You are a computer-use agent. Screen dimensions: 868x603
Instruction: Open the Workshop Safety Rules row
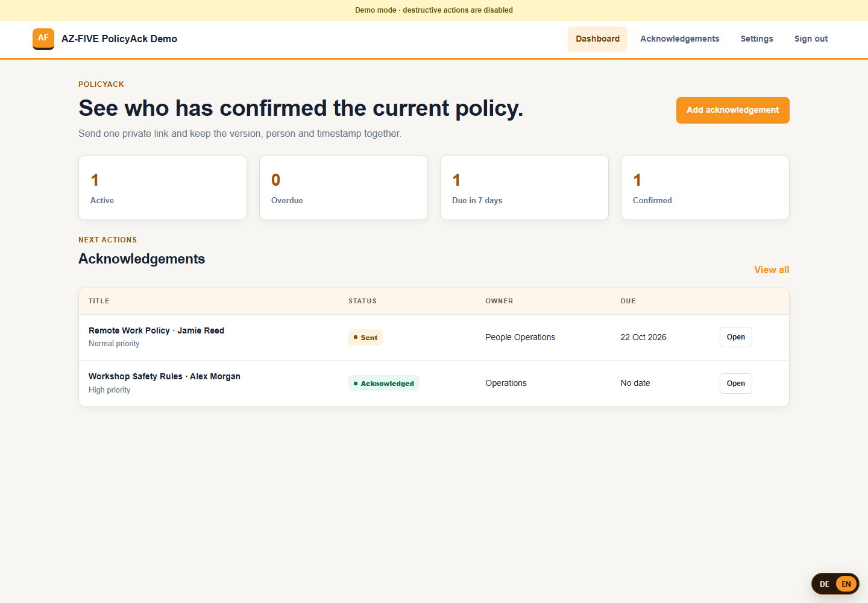736,384
